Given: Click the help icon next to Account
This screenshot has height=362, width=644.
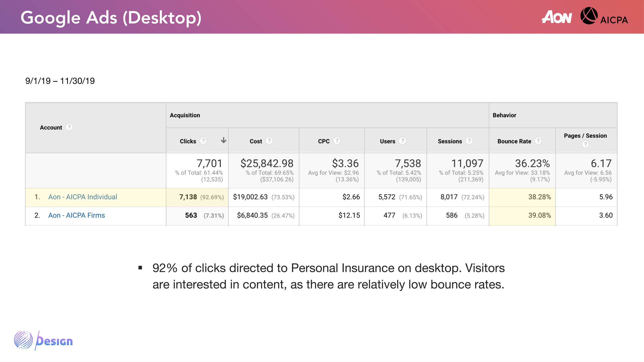Looking at the screenshot, I should (x=69, y=127).
